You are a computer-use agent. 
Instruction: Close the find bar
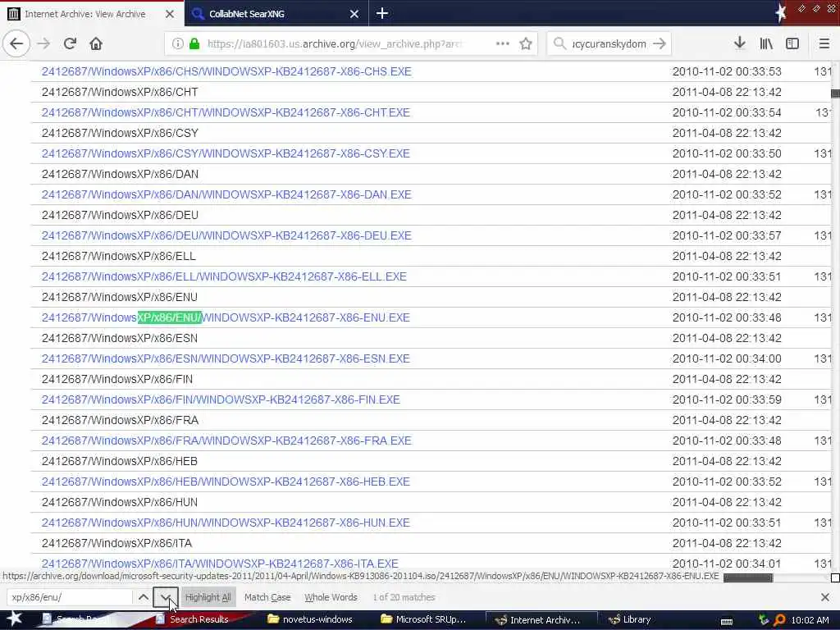[x=825, y=597]
